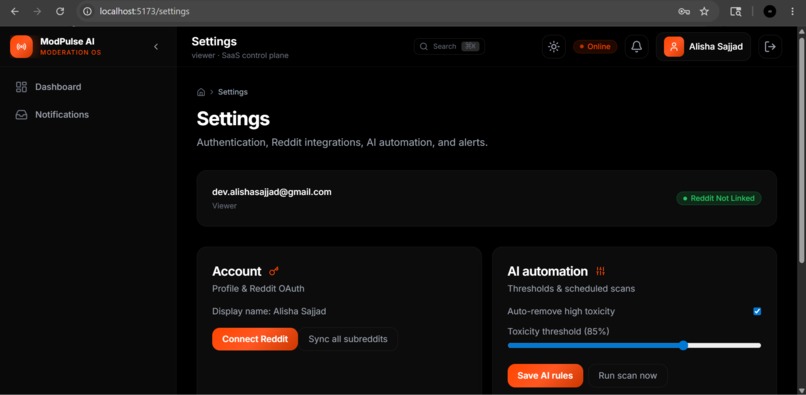The image size is (806, 395).
Task: View site information icon in address bar
Action: 87,11
